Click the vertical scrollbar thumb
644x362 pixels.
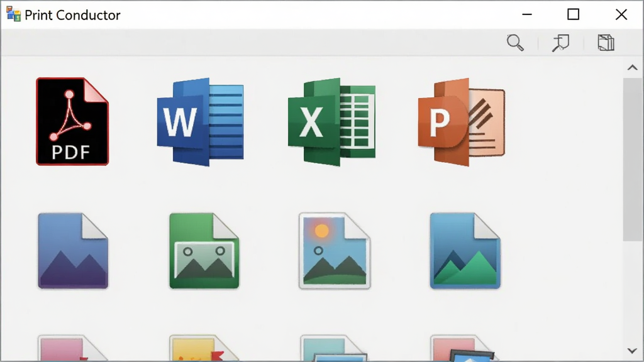(633, 160)
